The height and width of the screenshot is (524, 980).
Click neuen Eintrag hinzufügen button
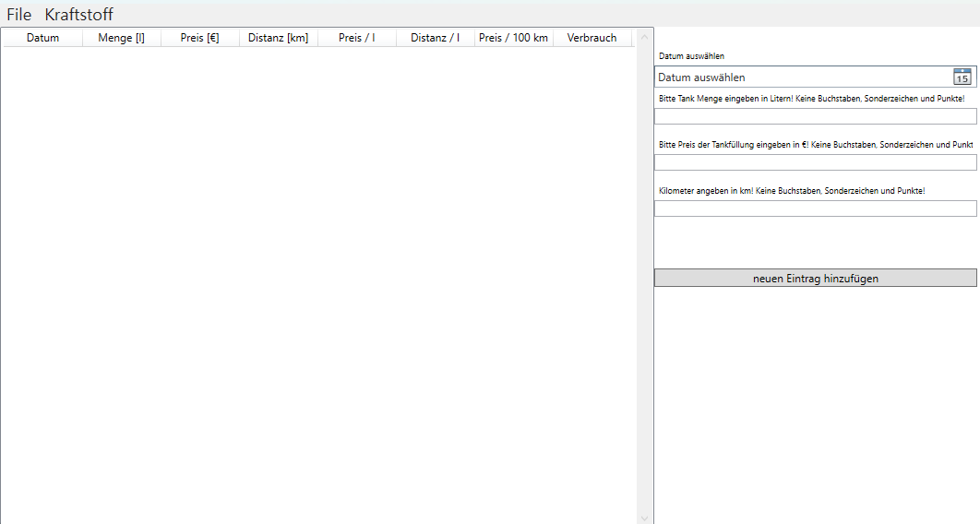[816, 278]
